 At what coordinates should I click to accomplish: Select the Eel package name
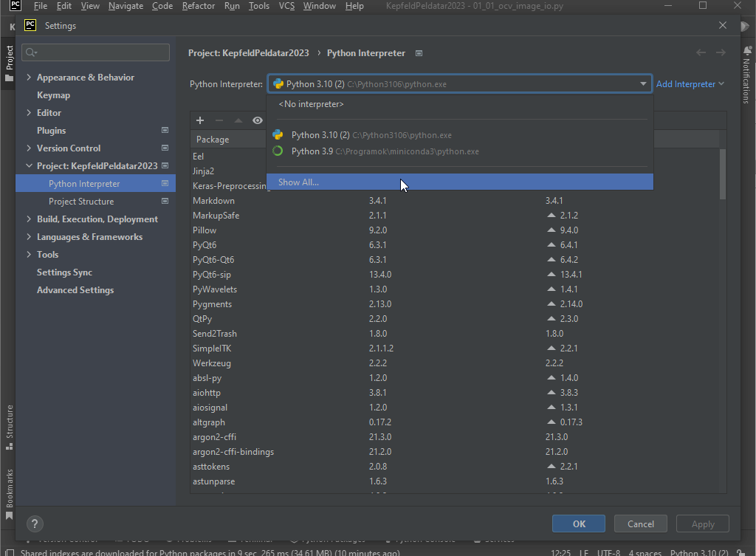coord(198,157)
